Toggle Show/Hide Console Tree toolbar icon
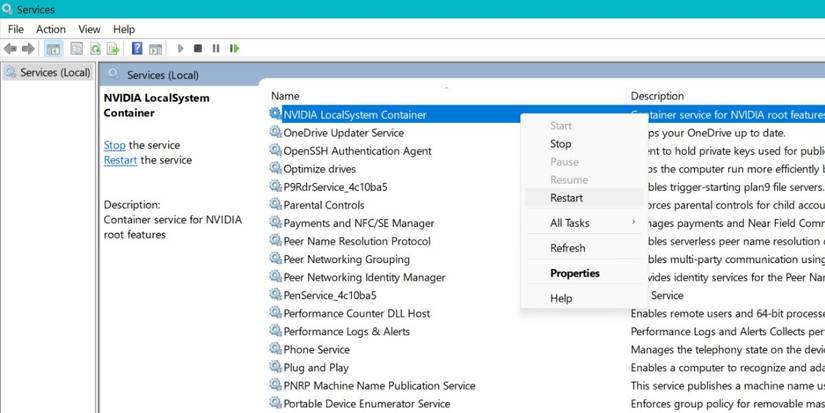 [x=54, y=48]
